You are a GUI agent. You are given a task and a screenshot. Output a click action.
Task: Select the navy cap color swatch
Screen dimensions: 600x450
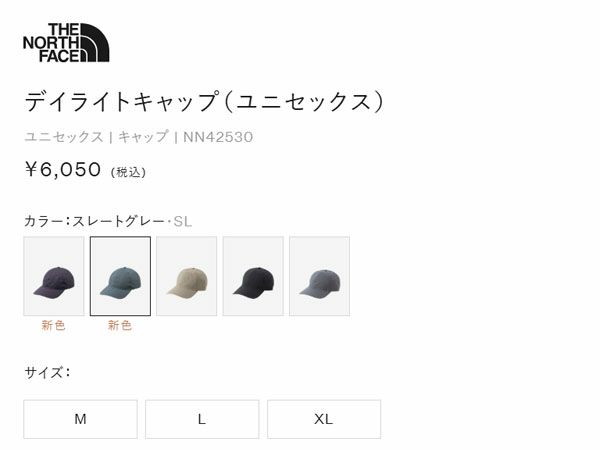(54, 276)
